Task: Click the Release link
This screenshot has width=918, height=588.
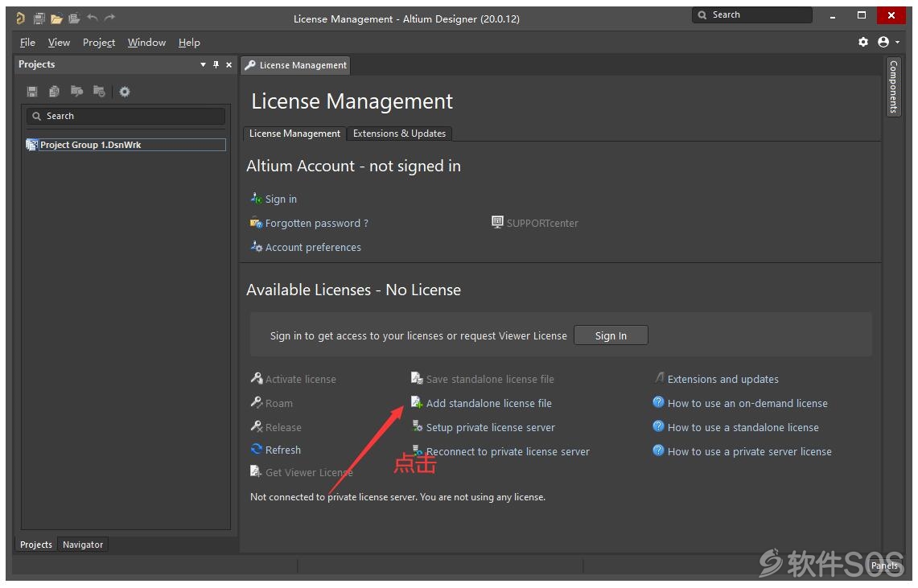Action: (x=283, y=427)
